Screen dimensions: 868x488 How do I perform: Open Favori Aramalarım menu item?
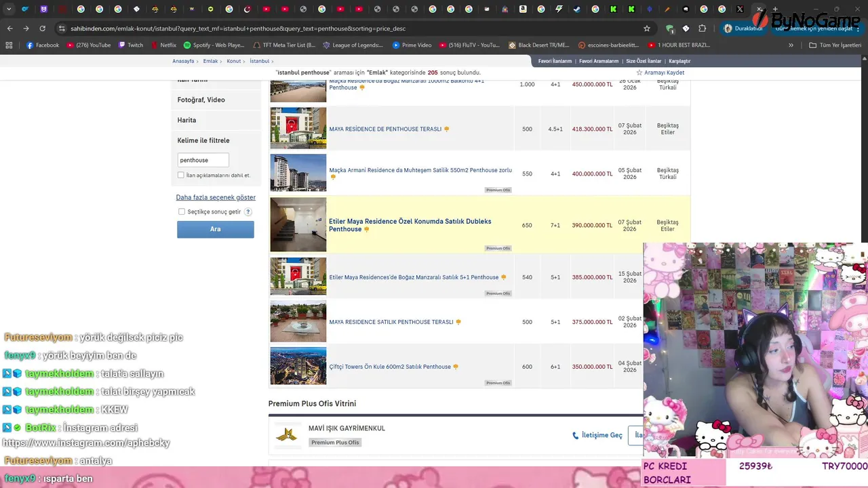point(599,61)
